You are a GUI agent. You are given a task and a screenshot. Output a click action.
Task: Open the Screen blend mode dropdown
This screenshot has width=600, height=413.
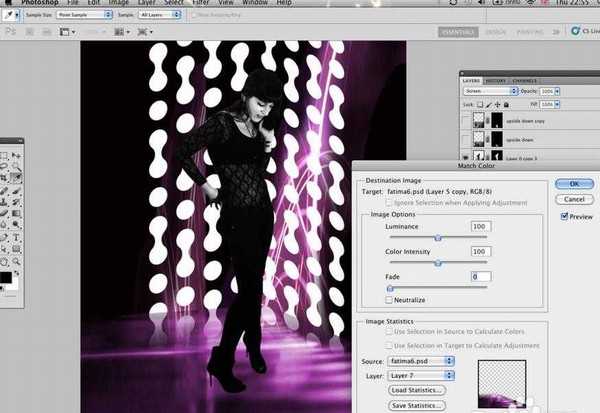click(489, 90)
